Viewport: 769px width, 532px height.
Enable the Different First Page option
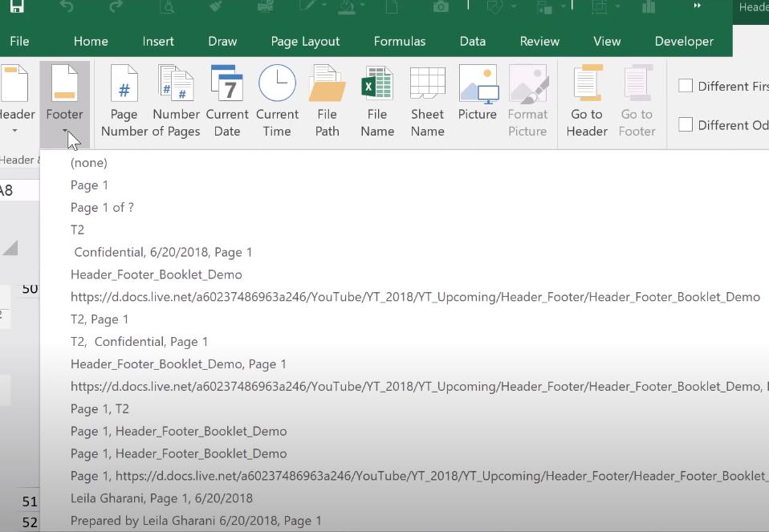tap(686, 85)
